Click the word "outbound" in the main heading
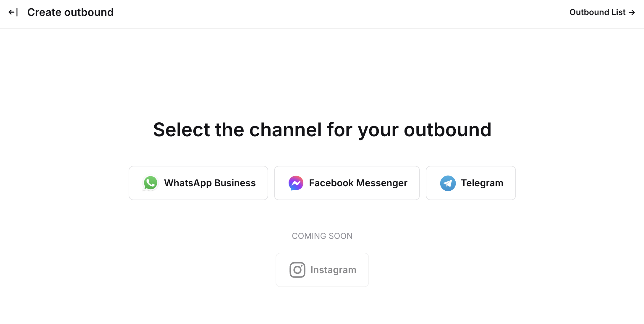This screenshot has height=324, width=644. [x=447, y=129]
